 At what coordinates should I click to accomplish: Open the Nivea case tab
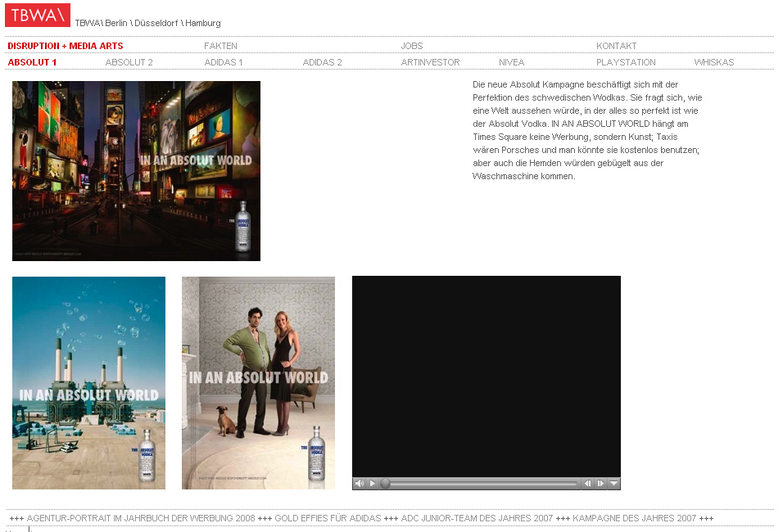pos(511,62)
